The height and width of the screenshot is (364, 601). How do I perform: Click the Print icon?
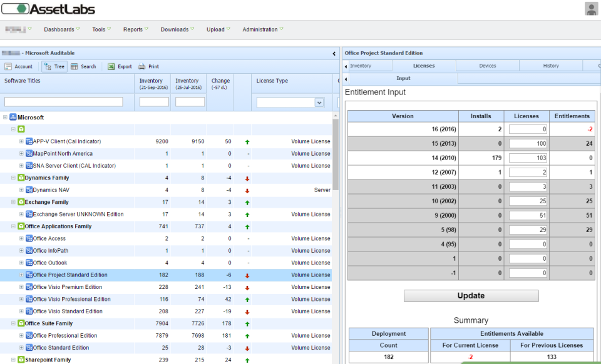tap(142, 66)
